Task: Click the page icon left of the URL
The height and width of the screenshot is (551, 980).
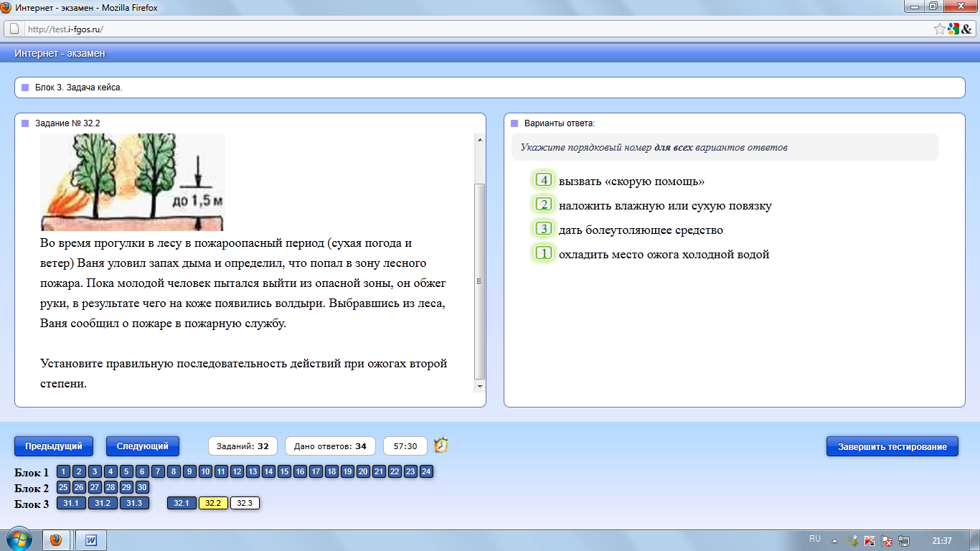Action: pyautogui.click(x=14, y=29)
